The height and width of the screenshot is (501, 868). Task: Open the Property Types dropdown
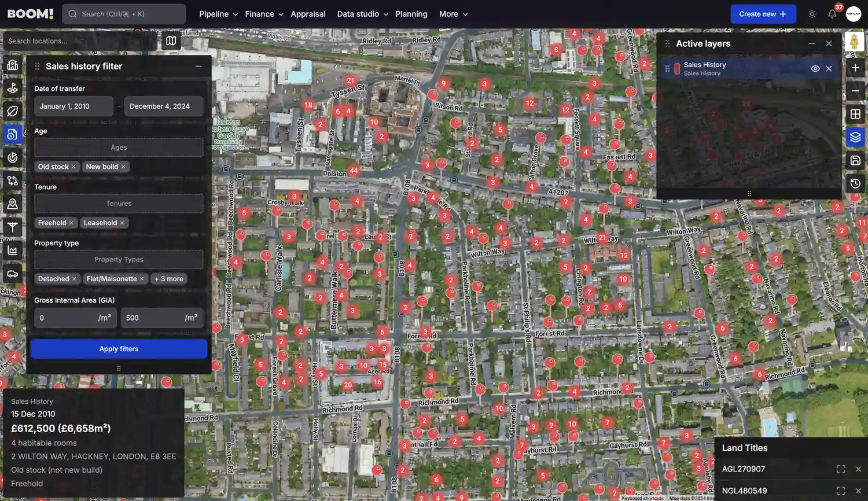(119, 260)
